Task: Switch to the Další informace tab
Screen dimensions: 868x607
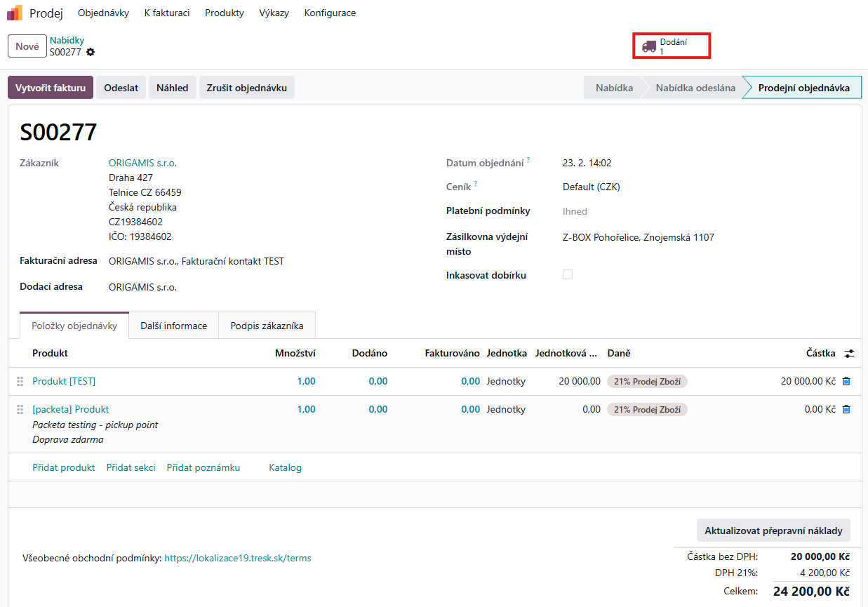Action: tap(173, 326)
